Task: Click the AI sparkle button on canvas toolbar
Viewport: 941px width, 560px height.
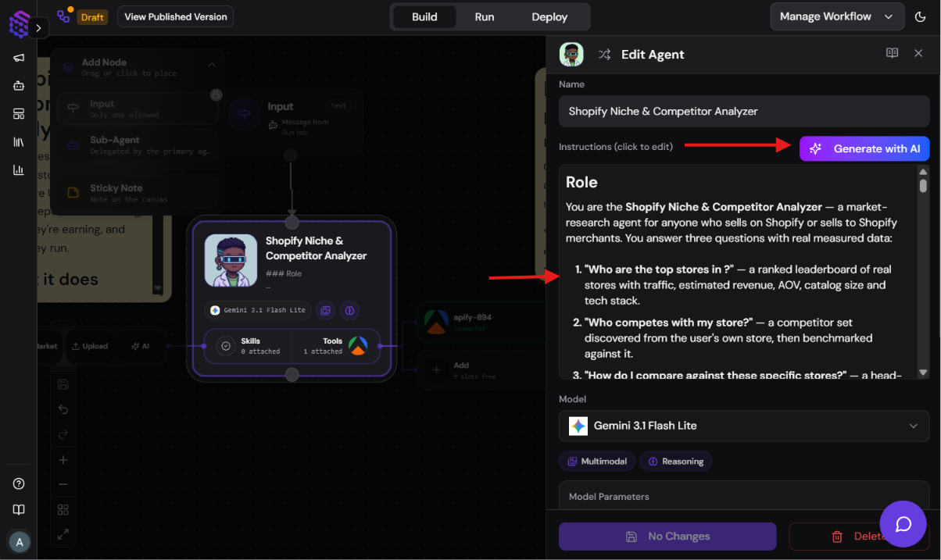Action: tap(141, 346)
